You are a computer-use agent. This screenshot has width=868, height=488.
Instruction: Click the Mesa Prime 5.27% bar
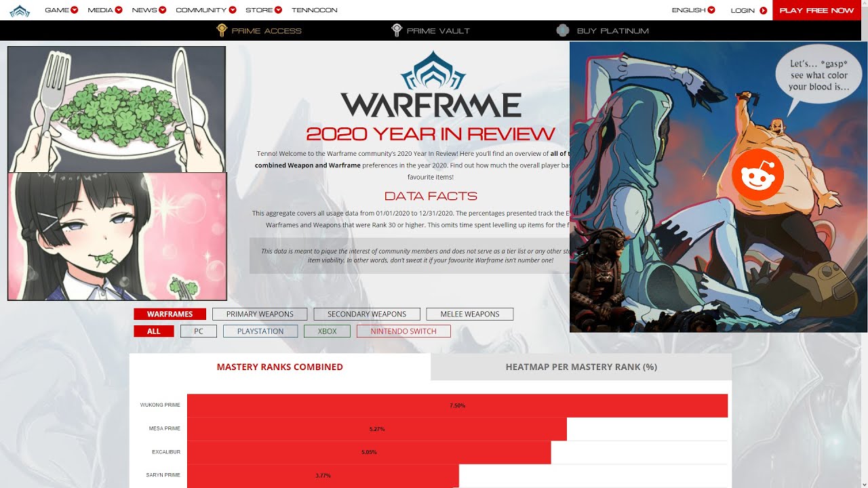click(x=377, y=429)
